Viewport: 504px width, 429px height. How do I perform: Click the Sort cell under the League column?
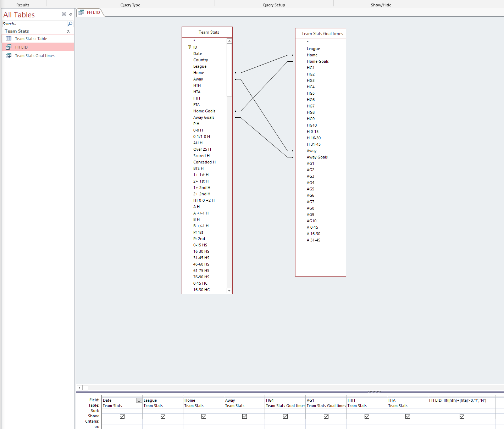click(163, 411)
